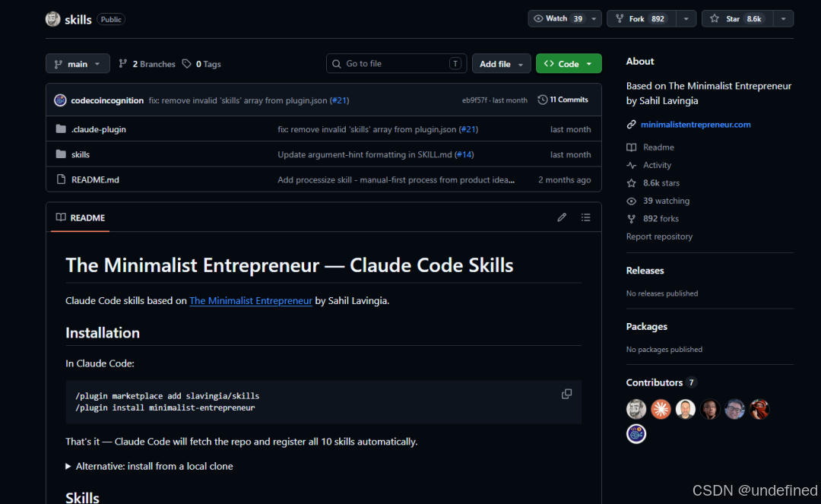The image size is (821, 504).
Task: Open the README outline list icon
Action: 586,217
